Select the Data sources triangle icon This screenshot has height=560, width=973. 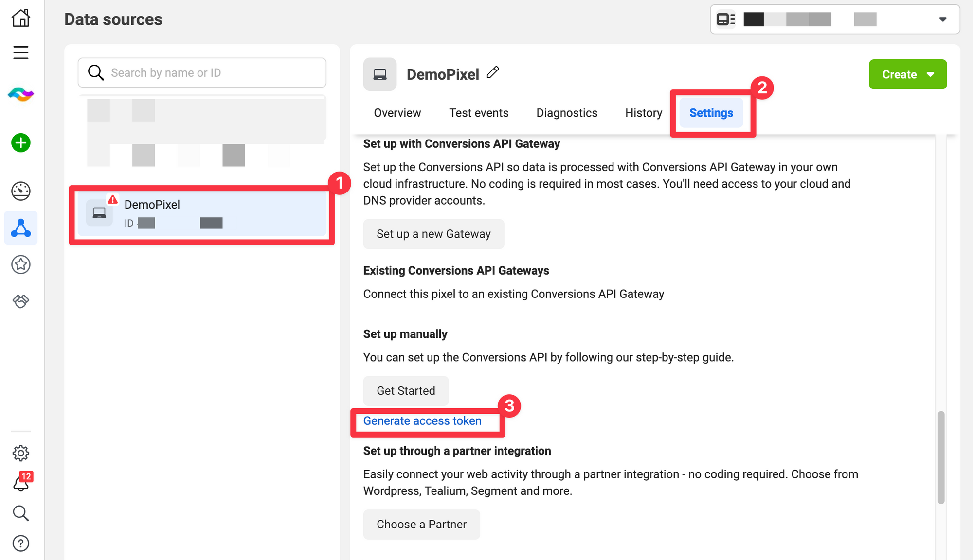click(21, 228)
